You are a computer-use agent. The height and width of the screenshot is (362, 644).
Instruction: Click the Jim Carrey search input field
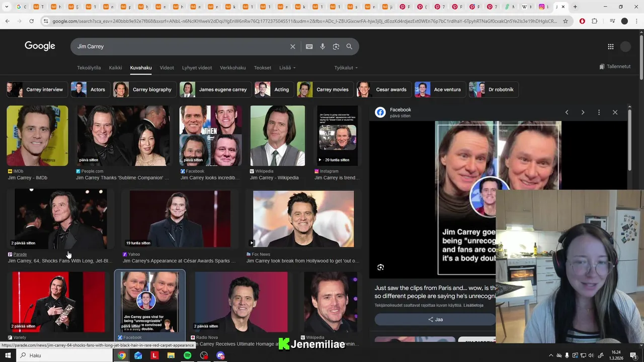181,46
